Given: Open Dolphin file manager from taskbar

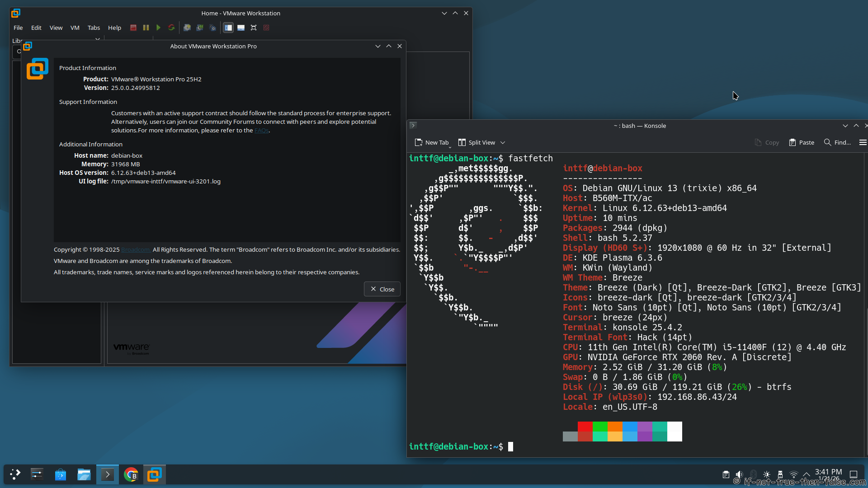Looking at the screenshot, I should pos(84,474).
